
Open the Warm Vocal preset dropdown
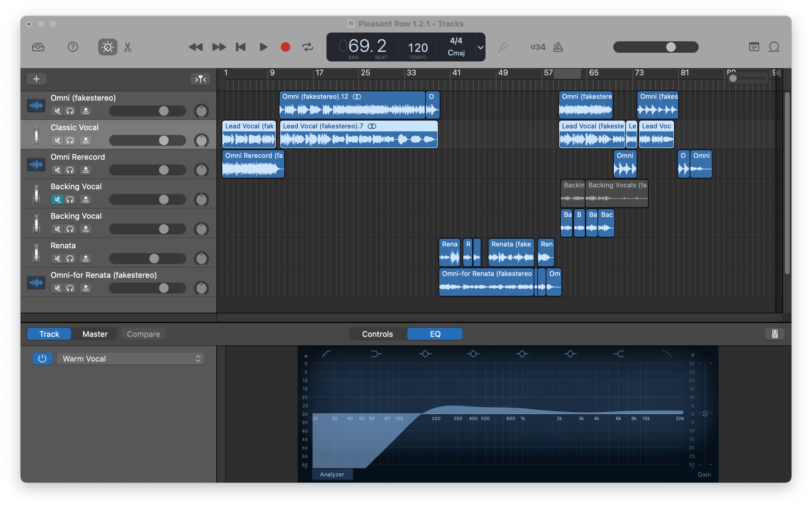[131, 359]
